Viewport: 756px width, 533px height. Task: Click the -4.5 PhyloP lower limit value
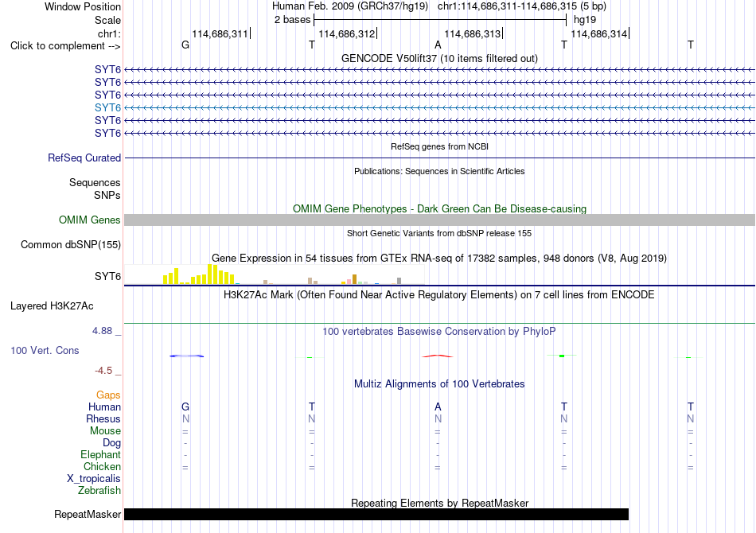[x=103, y=371]
